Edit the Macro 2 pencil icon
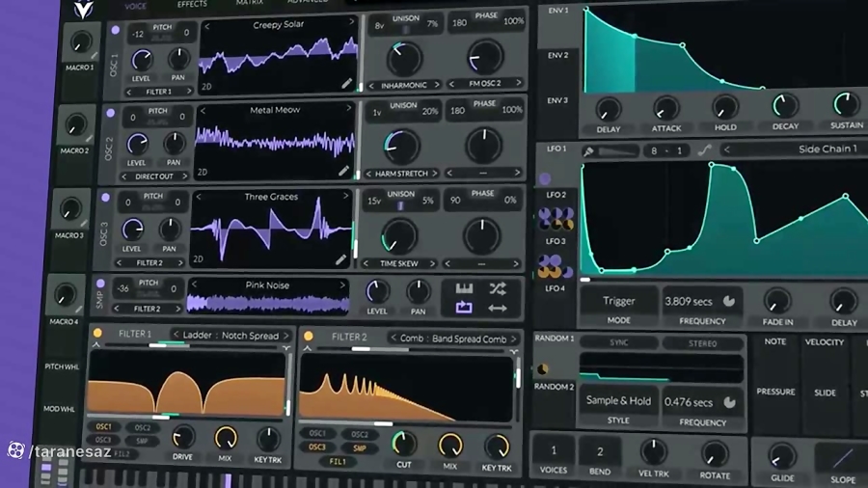The width and height of the screenshot is (868, 488). pyautogui.click(x=89, y=138)
